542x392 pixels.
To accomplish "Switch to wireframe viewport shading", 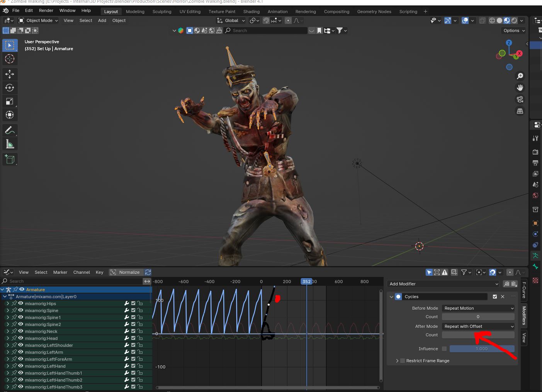I will tap(492, 20).
